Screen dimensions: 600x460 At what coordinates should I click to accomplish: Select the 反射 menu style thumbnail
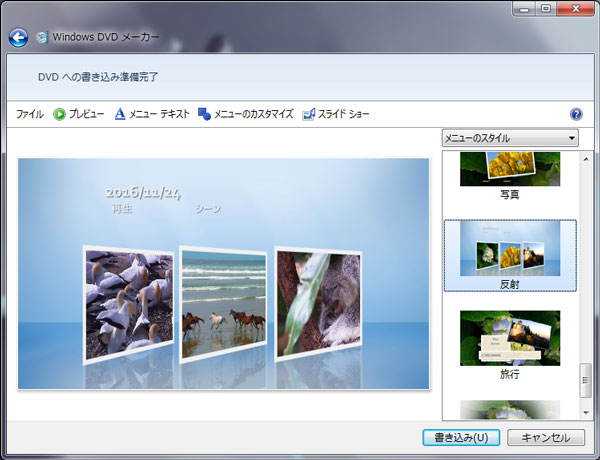[510, 250]
